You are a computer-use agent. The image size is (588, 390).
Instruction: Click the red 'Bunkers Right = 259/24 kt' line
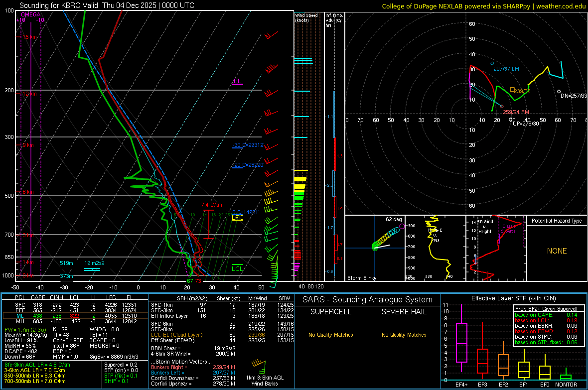coord(193,367)
